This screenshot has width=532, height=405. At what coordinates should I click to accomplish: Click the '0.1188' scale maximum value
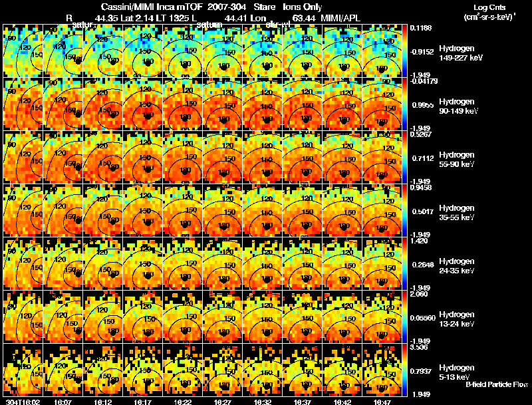click(x=421, y=28)
